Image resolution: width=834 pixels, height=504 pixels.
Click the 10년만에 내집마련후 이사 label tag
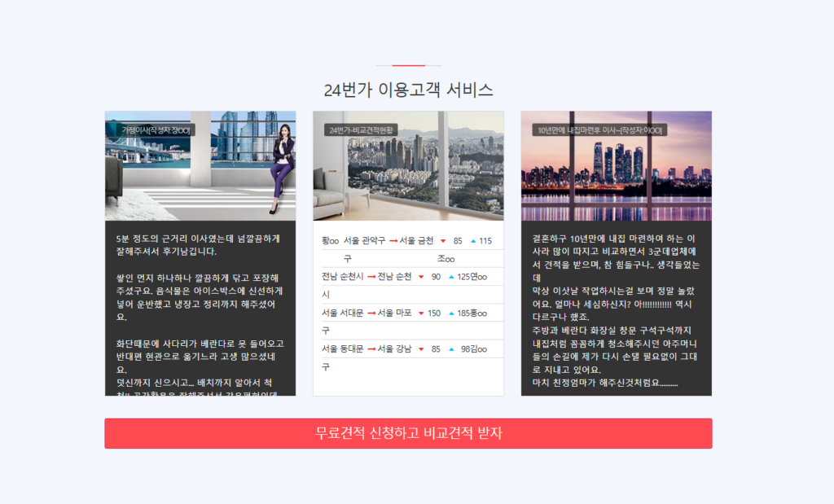600,130
